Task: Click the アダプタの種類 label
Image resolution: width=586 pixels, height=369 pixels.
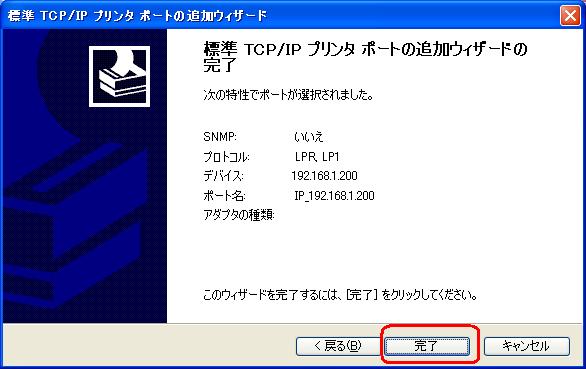Action: click(x=239, y=215)
